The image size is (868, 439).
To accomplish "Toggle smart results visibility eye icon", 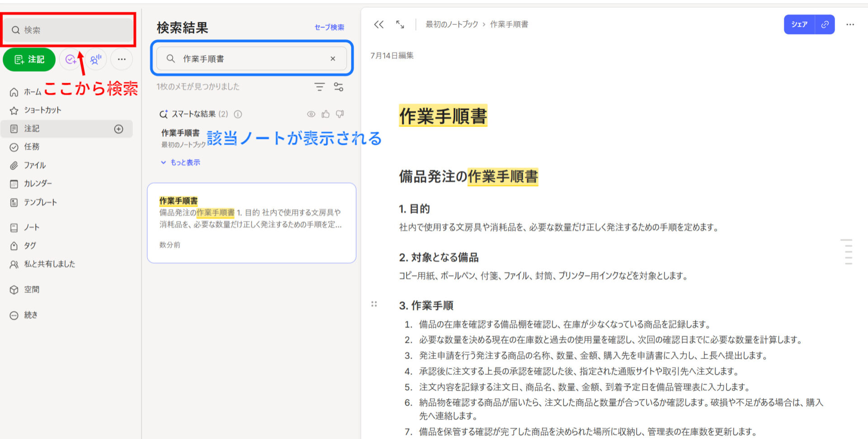I will pos(311,114).
